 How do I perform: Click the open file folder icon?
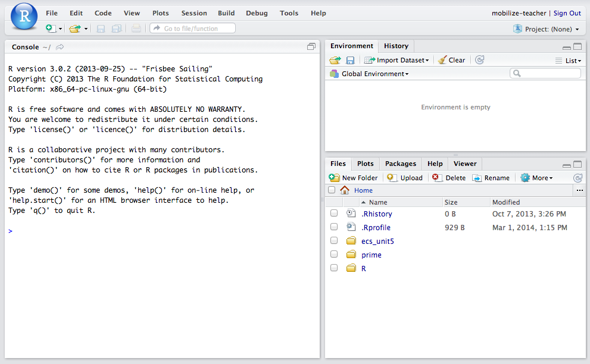pos(74,29)
